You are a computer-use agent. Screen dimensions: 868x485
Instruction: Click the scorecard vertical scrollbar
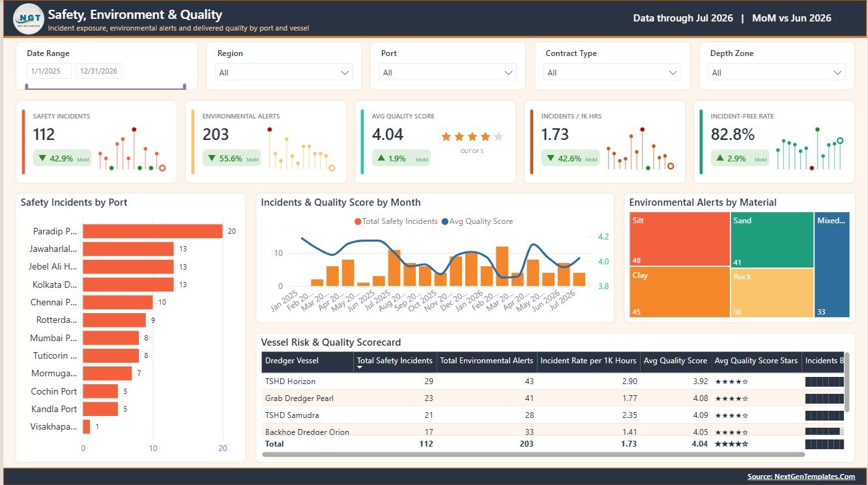[847, 382]
